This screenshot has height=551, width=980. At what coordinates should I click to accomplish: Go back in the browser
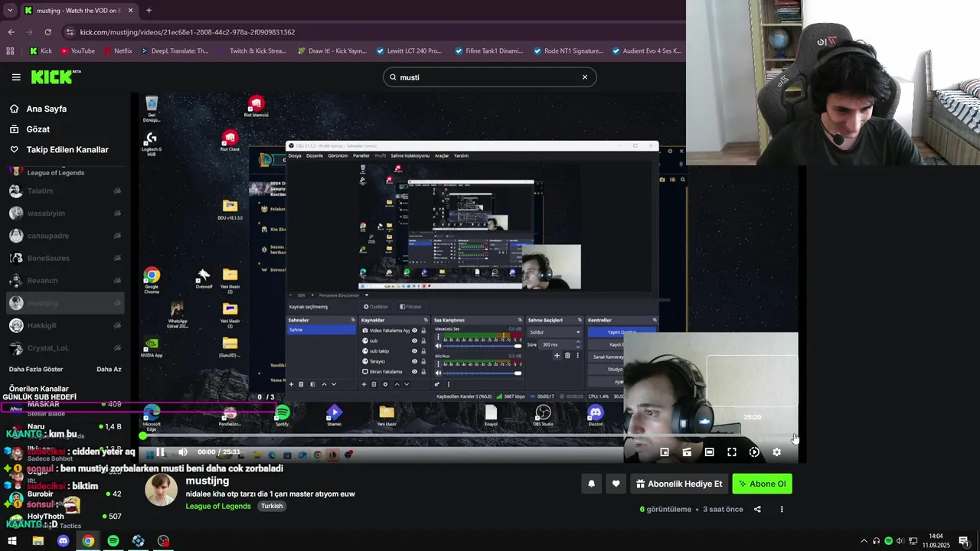11,32
